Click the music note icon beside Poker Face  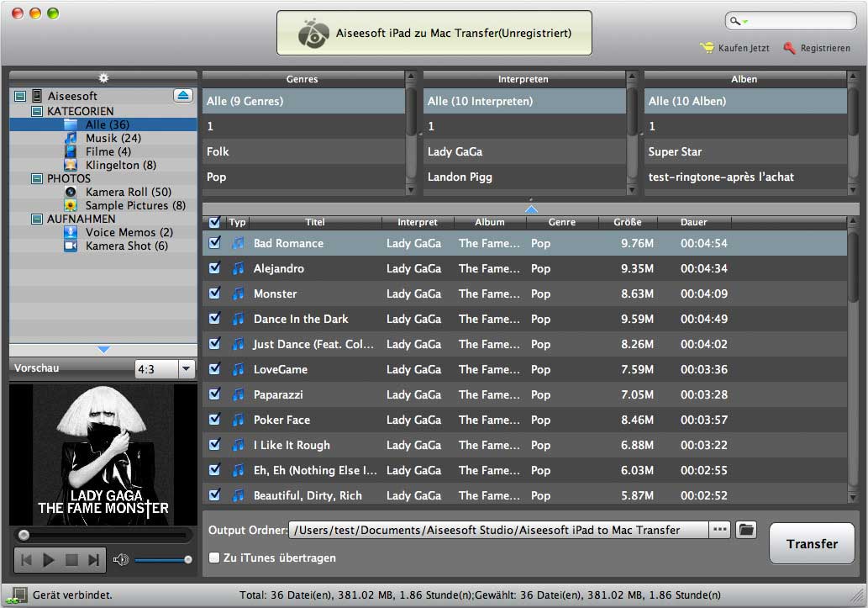click(238, 420)
